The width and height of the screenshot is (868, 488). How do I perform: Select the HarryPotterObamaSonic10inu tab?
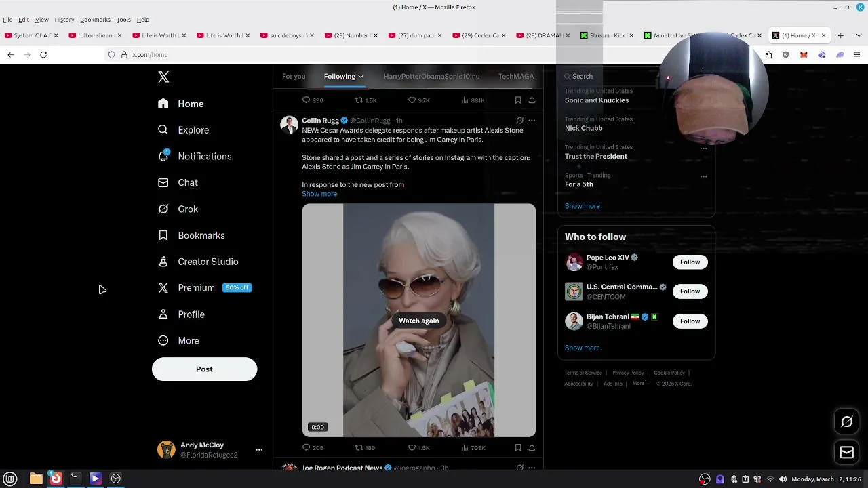(431, 76)
